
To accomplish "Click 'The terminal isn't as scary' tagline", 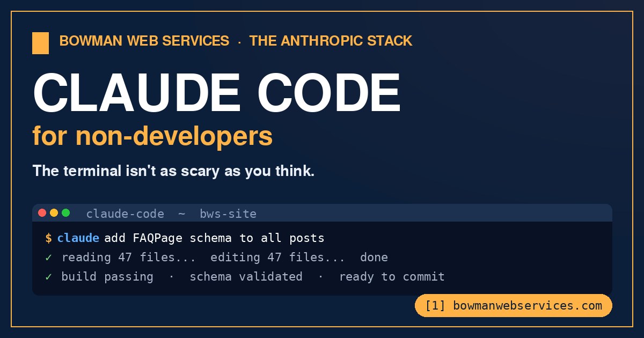I will tap(173, 172).
